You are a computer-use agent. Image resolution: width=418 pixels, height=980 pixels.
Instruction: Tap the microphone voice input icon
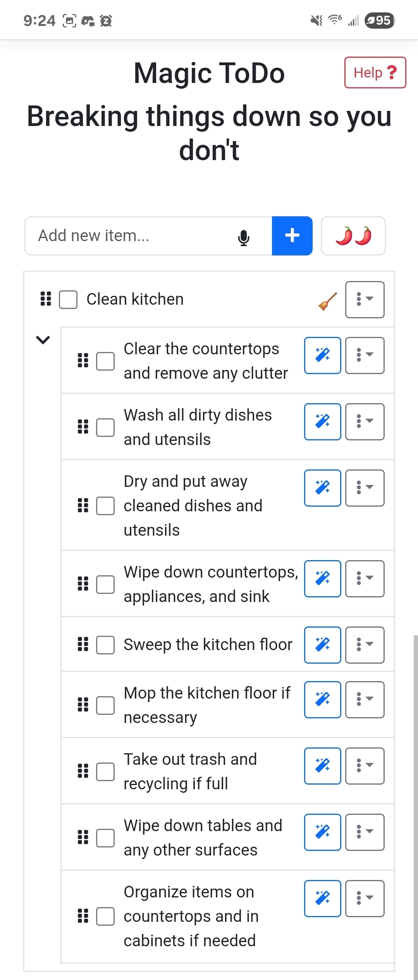click(x=244, y=237)
